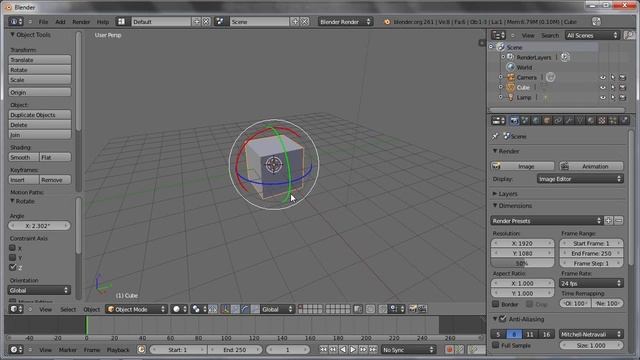
Task: Render the Image button
Action: 522,166
